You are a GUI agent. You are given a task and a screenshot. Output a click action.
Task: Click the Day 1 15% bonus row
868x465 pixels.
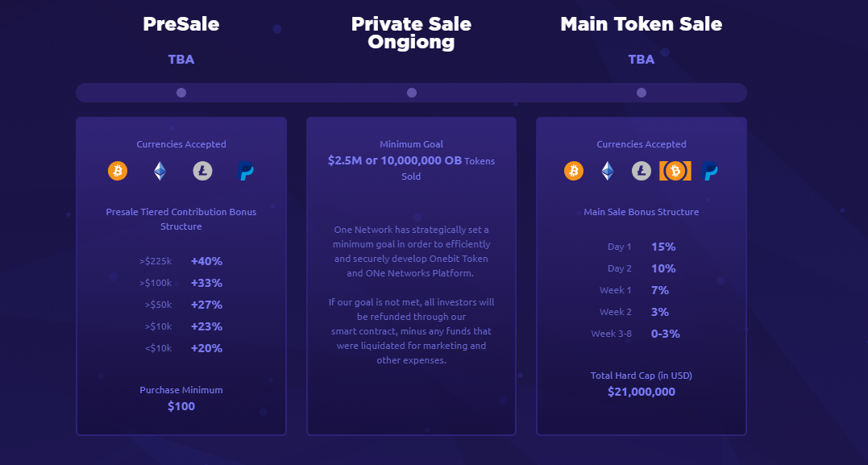pos(641,247)
